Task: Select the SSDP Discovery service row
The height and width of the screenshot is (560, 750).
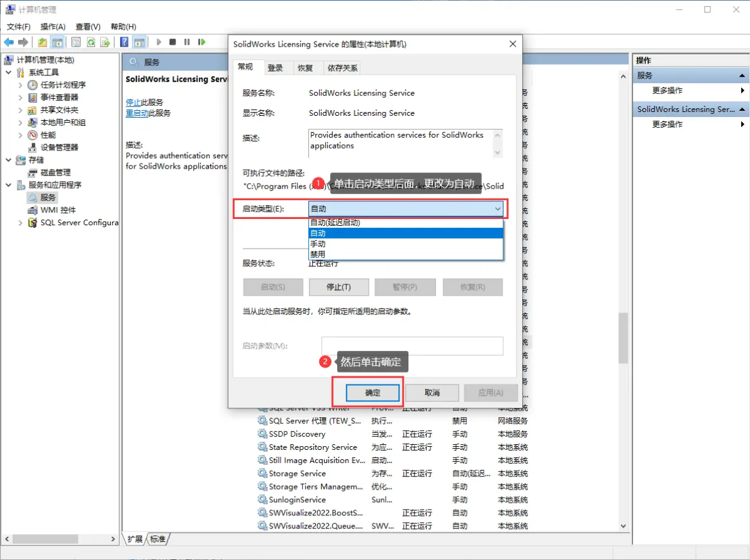Action: click(x=392, y=434)
